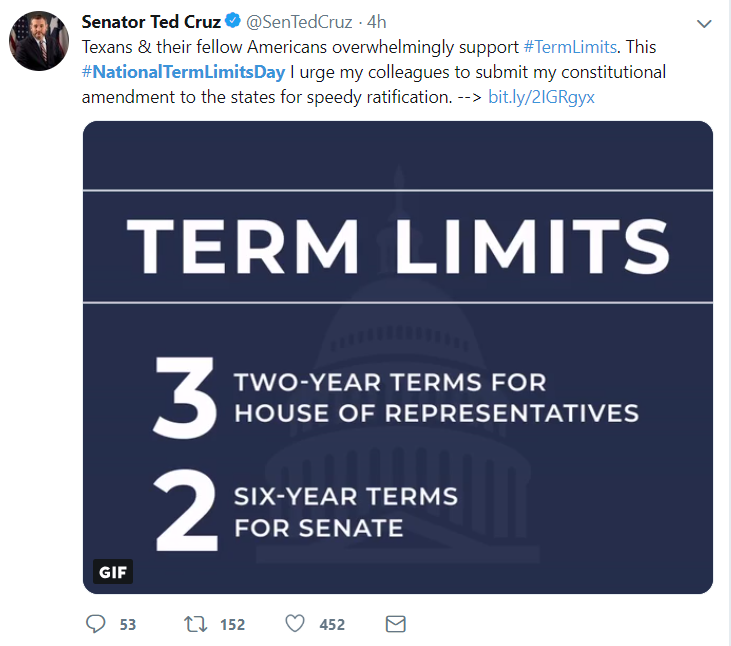Screen dimensions: 731x646
Task: Click the blue verified badge
Action: (232, 22)
